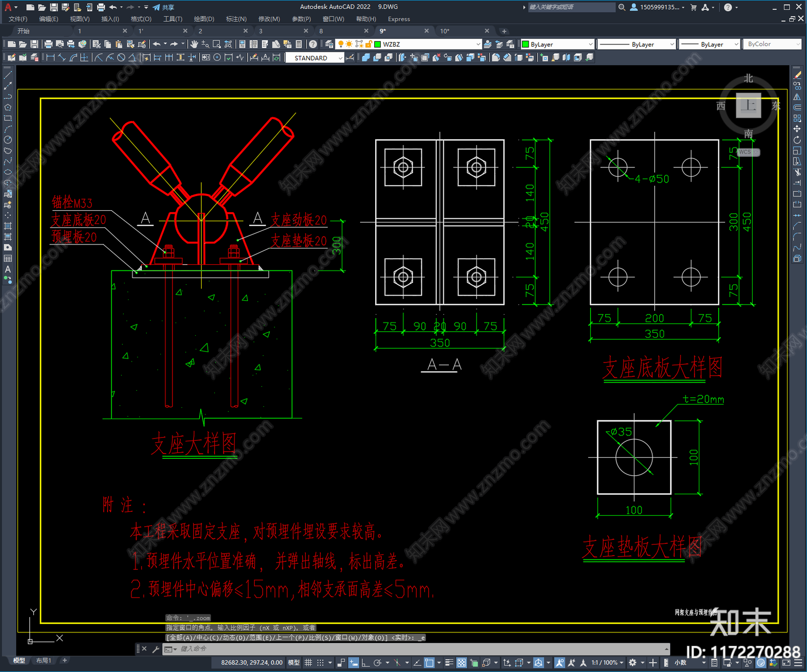Click the green ByLayer color swatch

point(525,44)
